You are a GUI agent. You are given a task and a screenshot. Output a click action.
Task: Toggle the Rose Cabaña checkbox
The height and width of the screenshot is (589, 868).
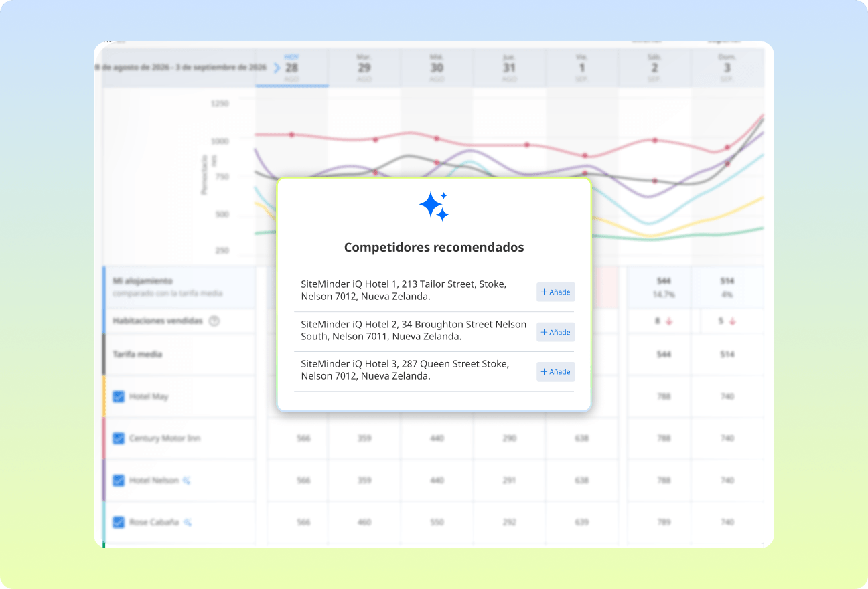coord(119,522)
